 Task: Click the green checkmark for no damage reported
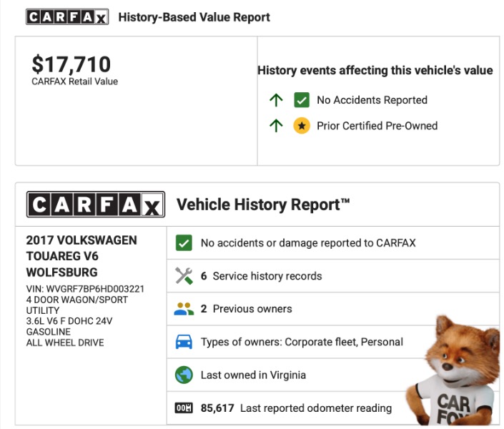[x=184, y=243]
